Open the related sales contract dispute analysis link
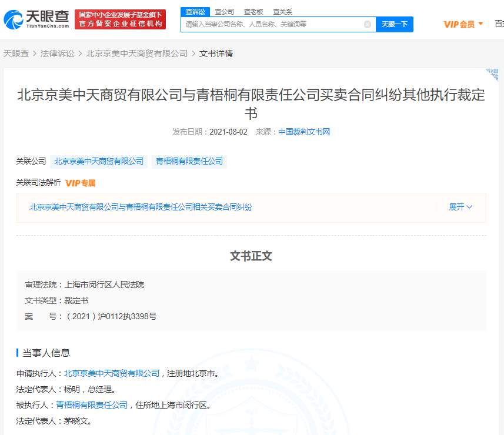 coord(141,207)
